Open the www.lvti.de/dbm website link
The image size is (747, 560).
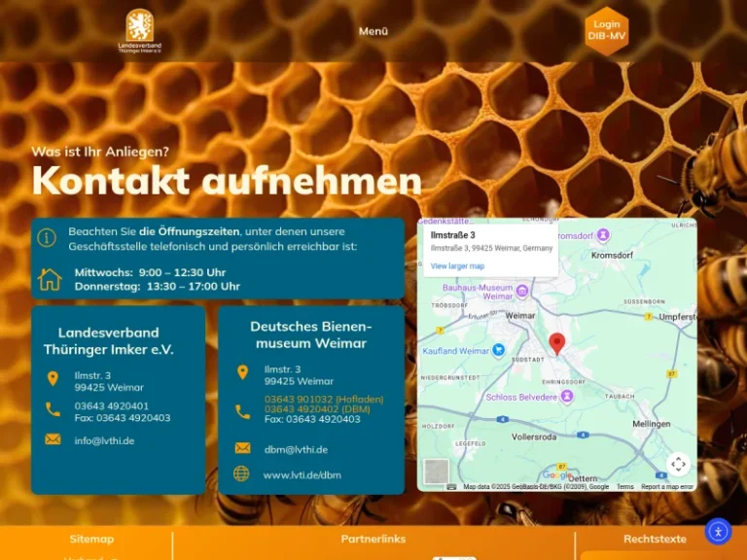302,475
